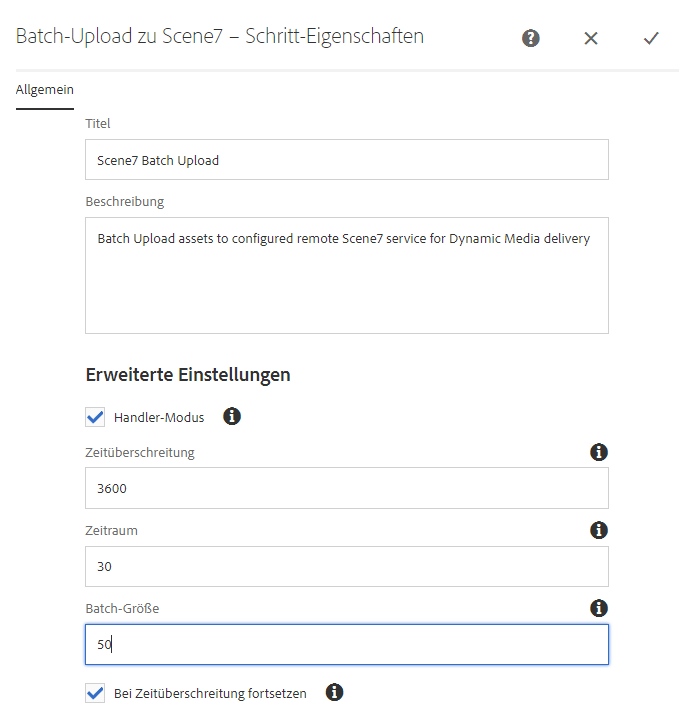This screenshot has width=692, height=728.
Task: Click the Handler-Modus label text
Action: coord(159,417)
